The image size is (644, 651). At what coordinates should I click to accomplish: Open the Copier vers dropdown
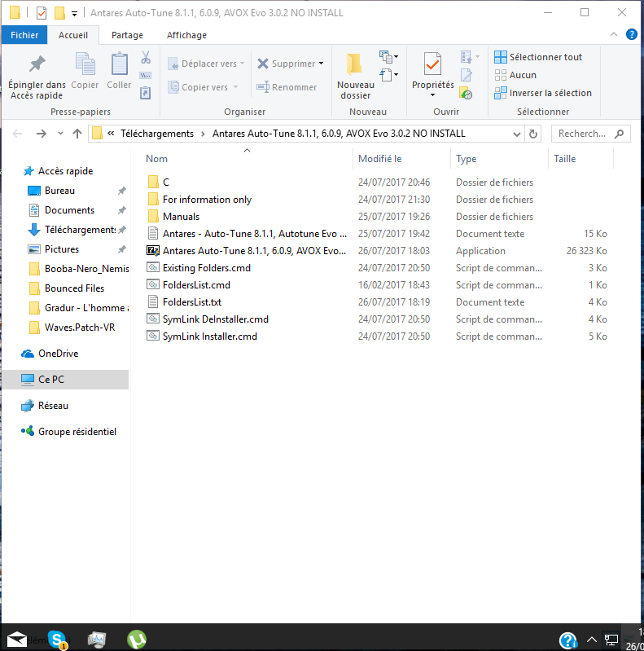(x=235, y=86)
